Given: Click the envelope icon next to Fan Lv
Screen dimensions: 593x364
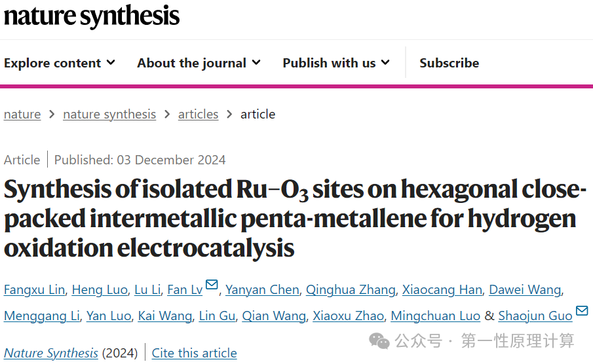Looking at the screenshot, I should [212, 284].
